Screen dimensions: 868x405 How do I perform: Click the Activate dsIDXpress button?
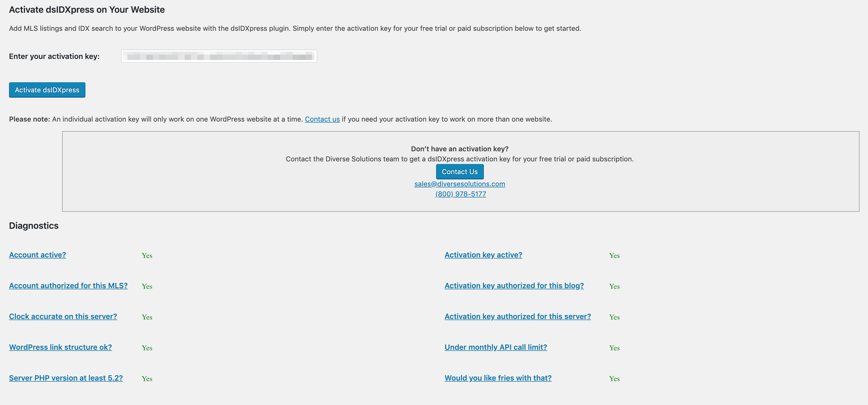pos(47,90)
